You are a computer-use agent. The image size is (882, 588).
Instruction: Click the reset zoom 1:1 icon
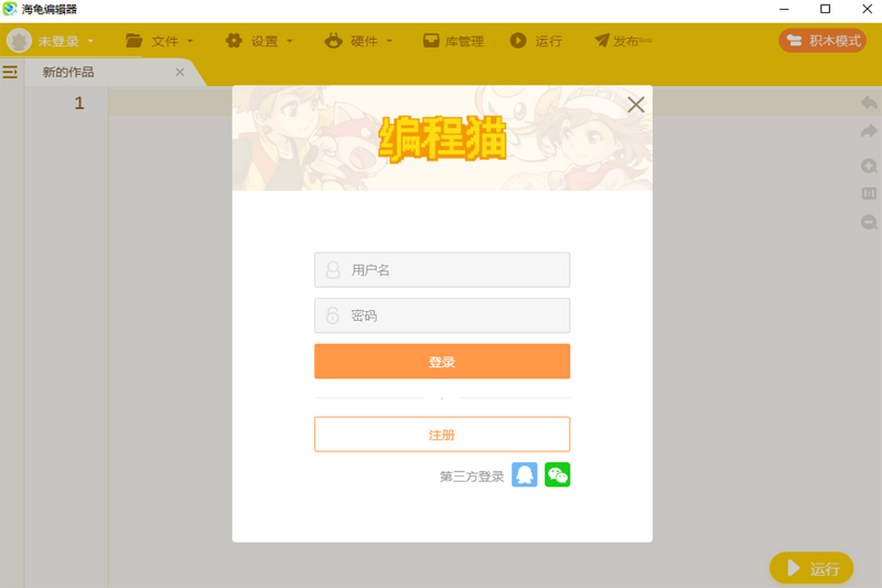(x=869, y=193)
